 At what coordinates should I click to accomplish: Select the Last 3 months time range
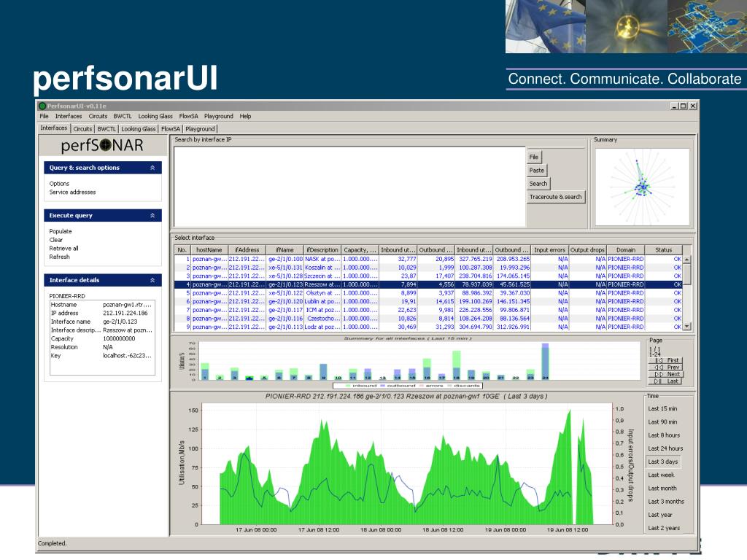click(x=665, y=502)
